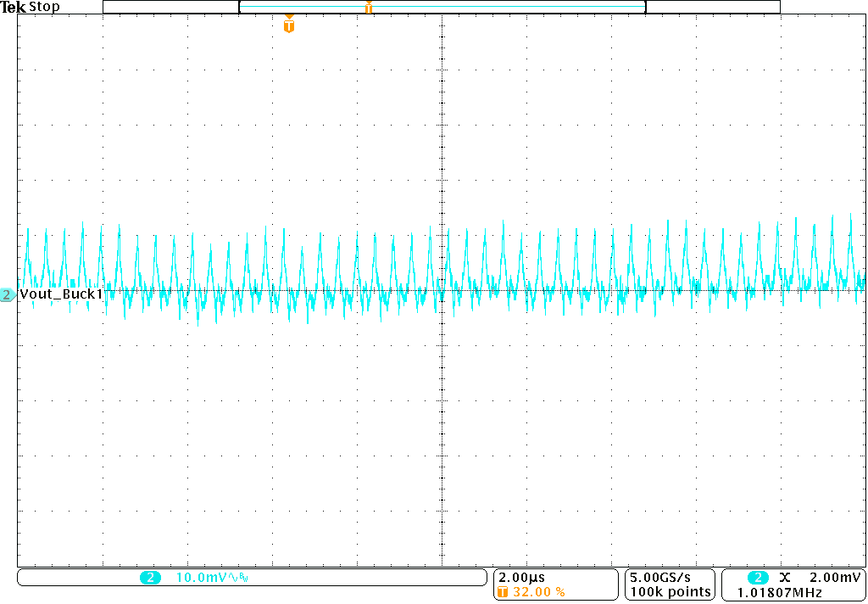Click the orange trigger icon beside 32.00%
Viewport: 868px width, 604px height.
pos(504,591)
